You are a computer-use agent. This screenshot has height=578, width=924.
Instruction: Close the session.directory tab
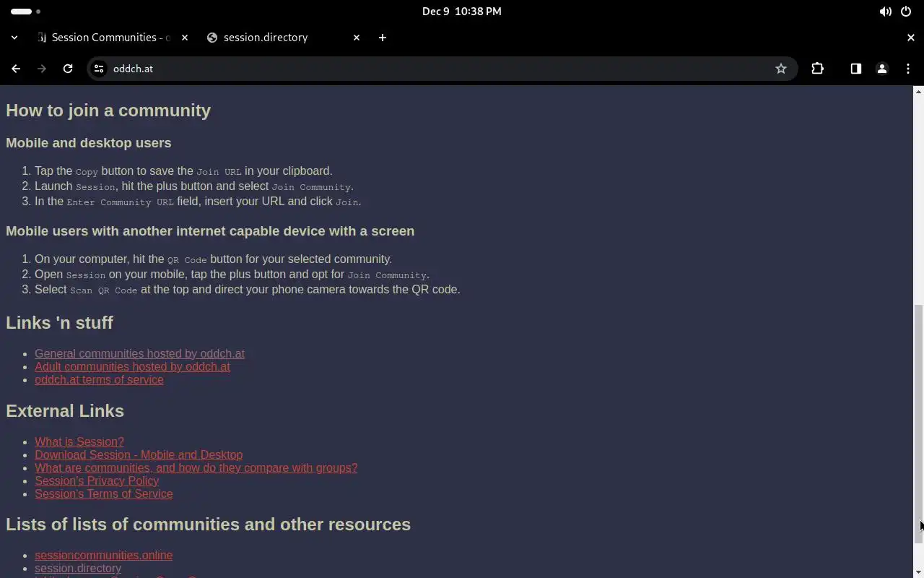tap(357, 38)
